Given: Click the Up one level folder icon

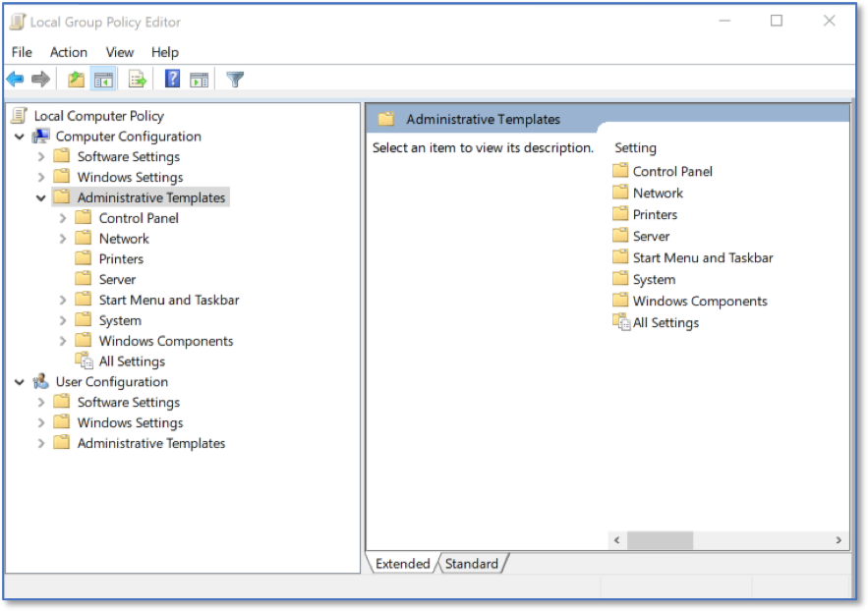Looking at the screenshot, I should click(x=76, y=79).
